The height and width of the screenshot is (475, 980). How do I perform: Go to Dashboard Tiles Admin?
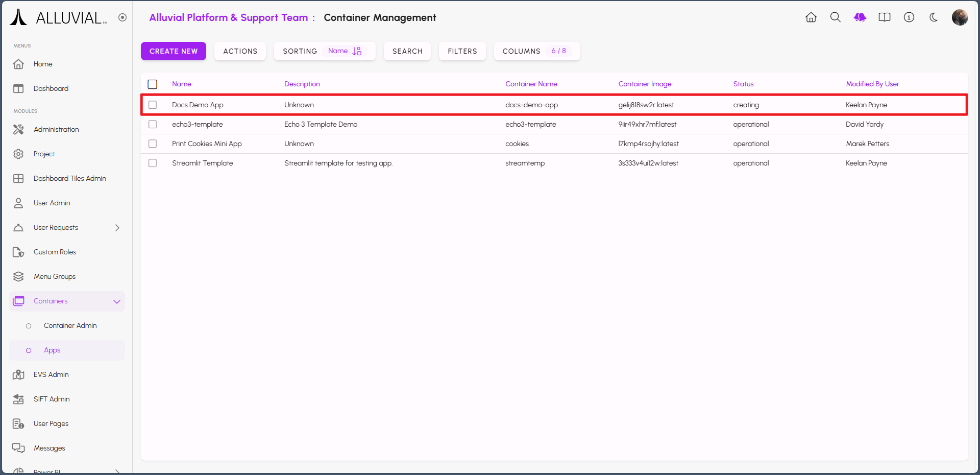point(69,179)
